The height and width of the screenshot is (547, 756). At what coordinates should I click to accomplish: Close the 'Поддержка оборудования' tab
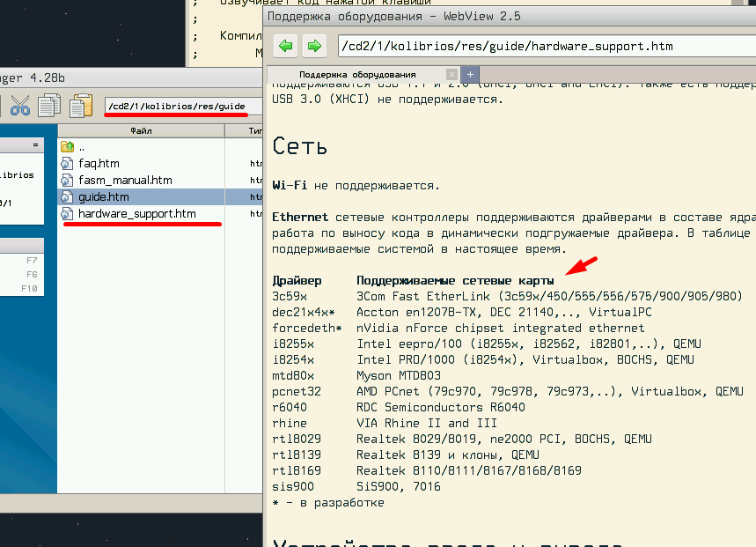(451, 75)
